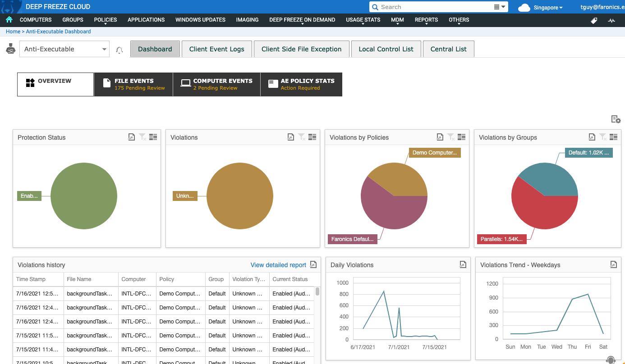Switch Violations widget to grid view
The width and height of the screenshot is (625, 364).
pyautogui.click(x=312, y=137)
